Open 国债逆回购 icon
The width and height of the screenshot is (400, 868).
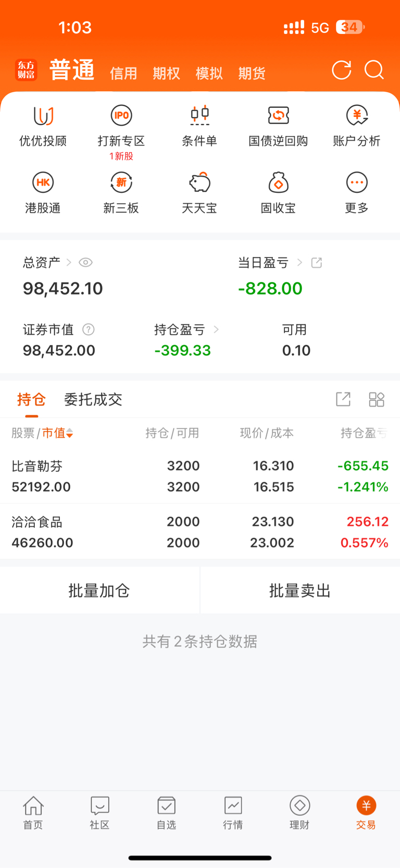pos(278,116)
